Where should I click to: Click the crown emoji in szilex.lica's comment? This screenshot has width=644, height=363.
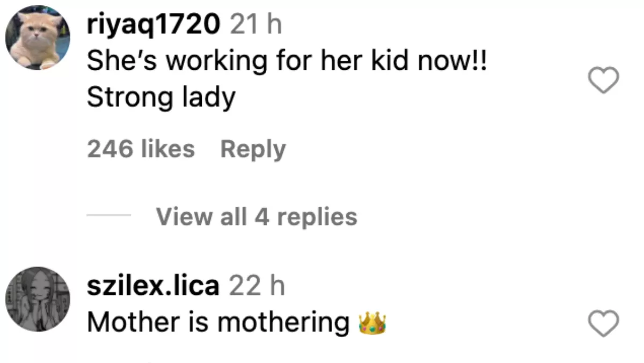coord(372,323)
